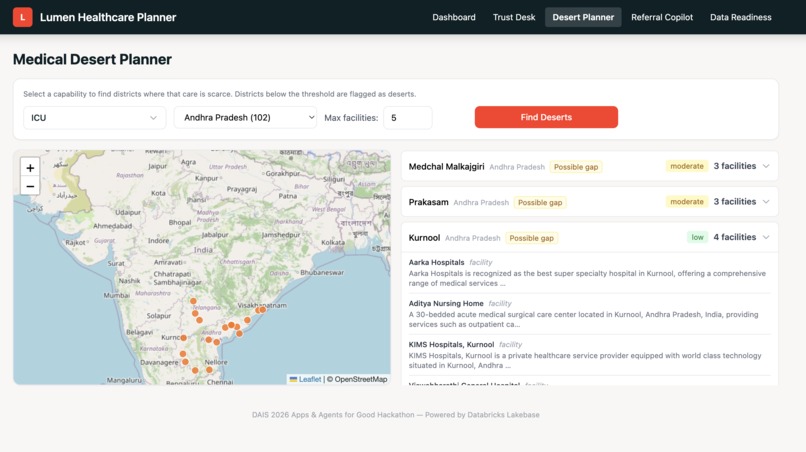The image size is (806, 452).
Task: Click the Max facilities input field
Action: coord(408,118)
